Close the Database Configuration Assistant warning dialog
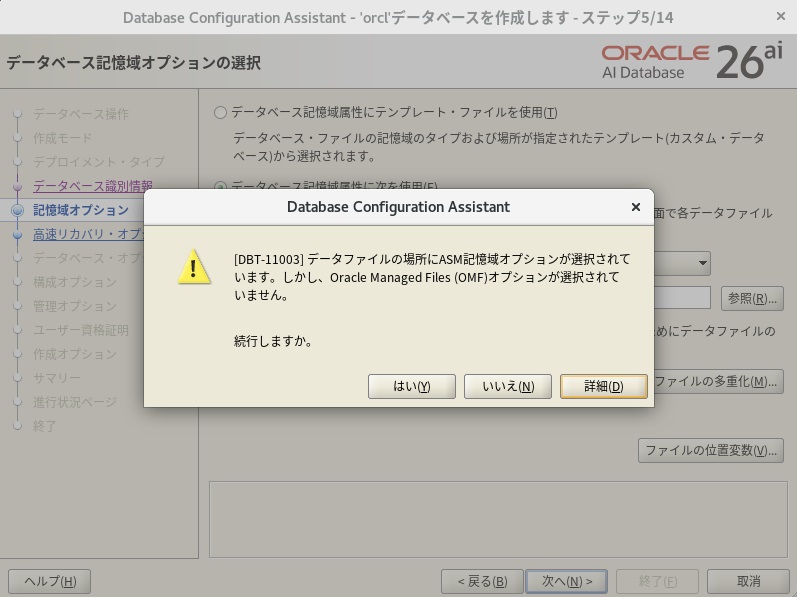This screenshot has width=797, height=597. [635, 207]
